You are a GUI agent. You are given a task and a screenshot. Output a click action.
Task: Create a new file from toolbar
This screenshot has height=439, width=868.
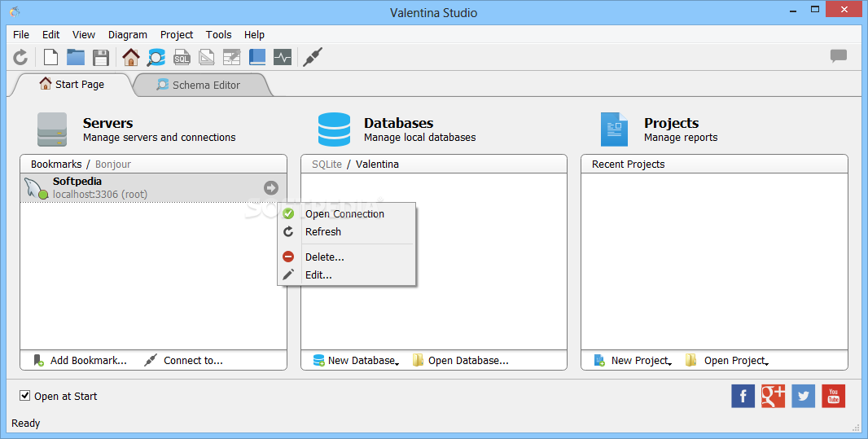tap(51, 57)
